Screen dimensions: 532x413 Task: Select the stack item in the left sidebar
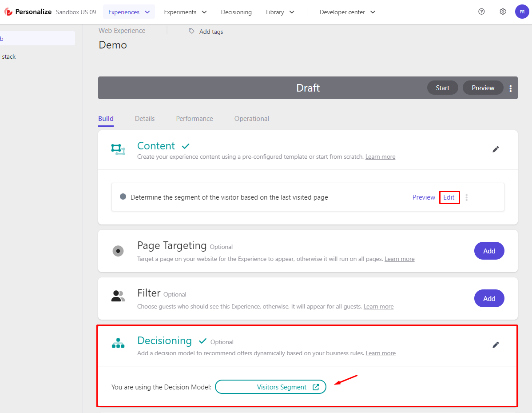pos(8,56)
